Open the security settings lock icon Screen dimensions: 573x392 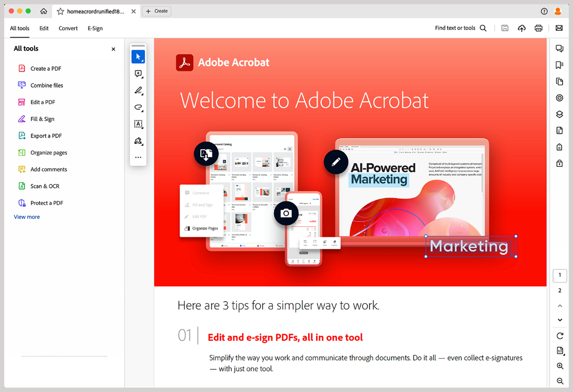tap(559, 163)
